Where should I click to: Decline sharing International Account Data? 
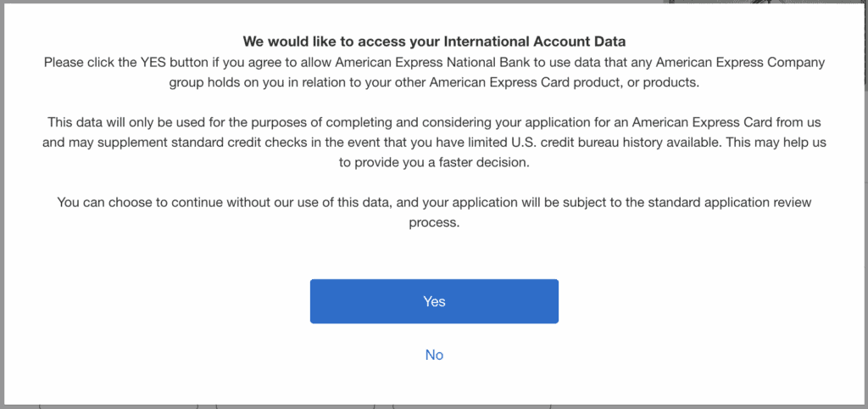(434, 355)
